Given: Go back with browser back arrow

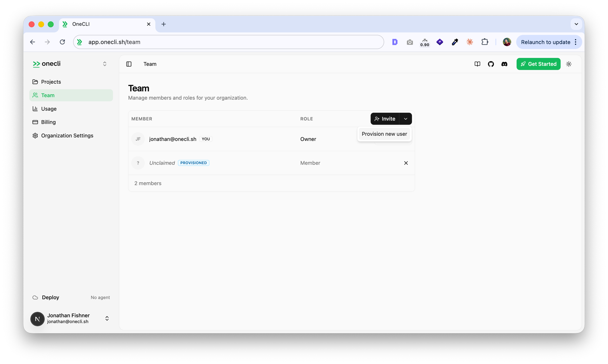Looking at the screenshot, I should coord(33,42).
